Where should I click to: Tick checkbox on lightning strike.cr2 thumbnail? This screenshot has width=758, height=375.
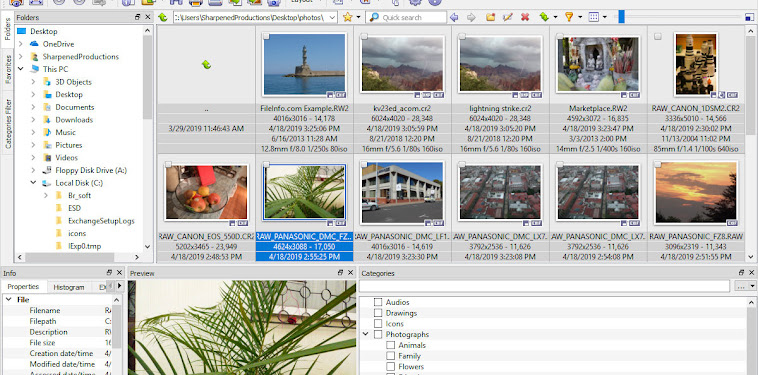[462, 36]
